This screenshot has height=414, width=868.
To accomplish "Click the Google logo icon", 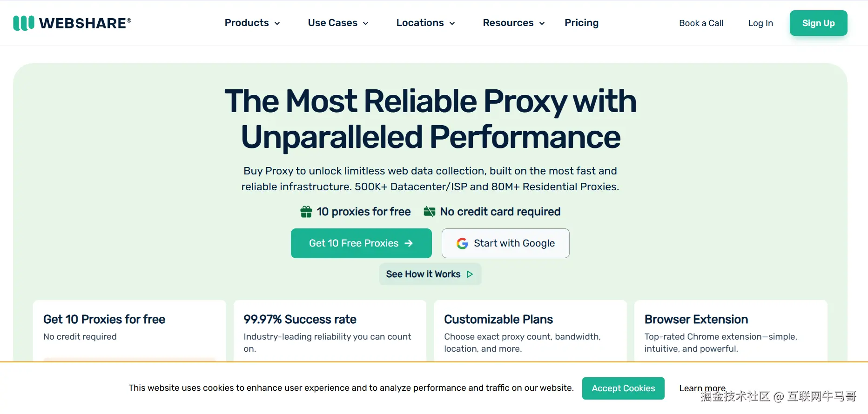I will (462, 243).
